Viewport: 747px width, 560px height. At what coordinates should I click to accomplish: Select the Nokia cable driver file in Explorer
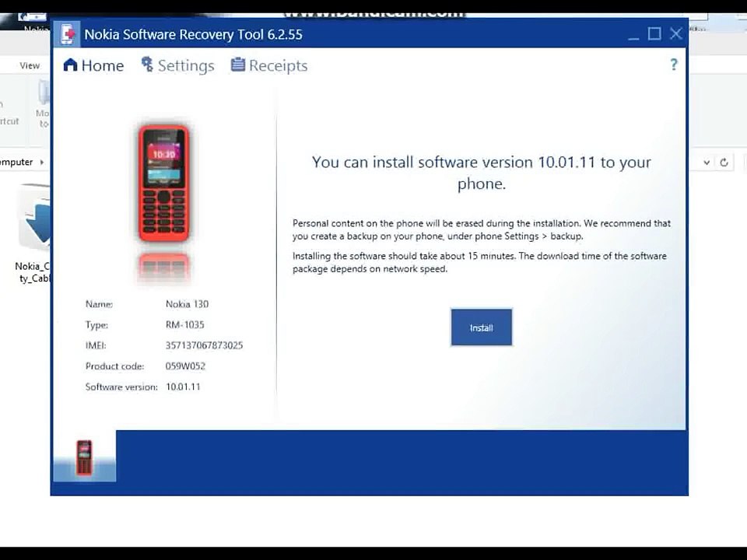(x=33, y=233)
